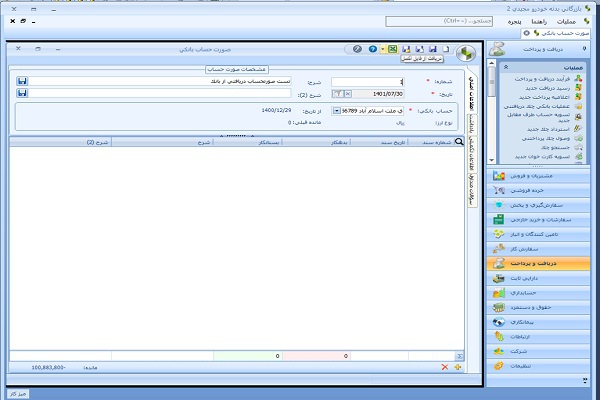This screenshot has height=400, width=600.
Task: Close the صورت حساب بانکی document tab
Action: (527, 33)
